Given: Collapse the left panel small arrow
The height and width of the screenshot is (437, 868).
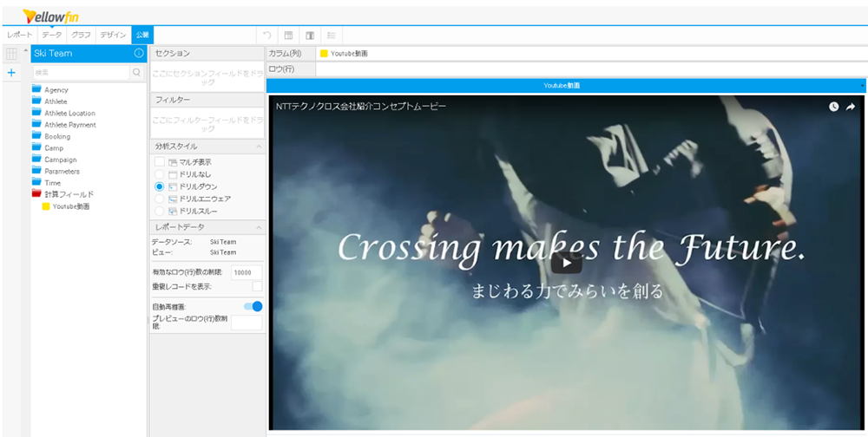Looking at the screenshot, I should pos(25,49).
